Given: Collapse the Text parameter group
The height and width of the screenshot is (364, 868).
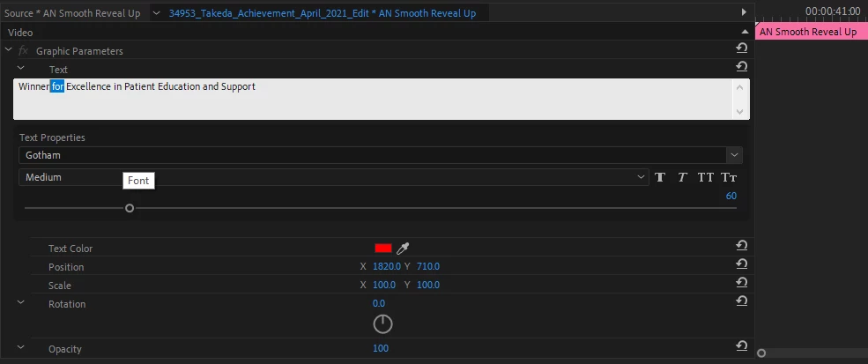Looking at the screenshot, I should click(x=21, y=68).
